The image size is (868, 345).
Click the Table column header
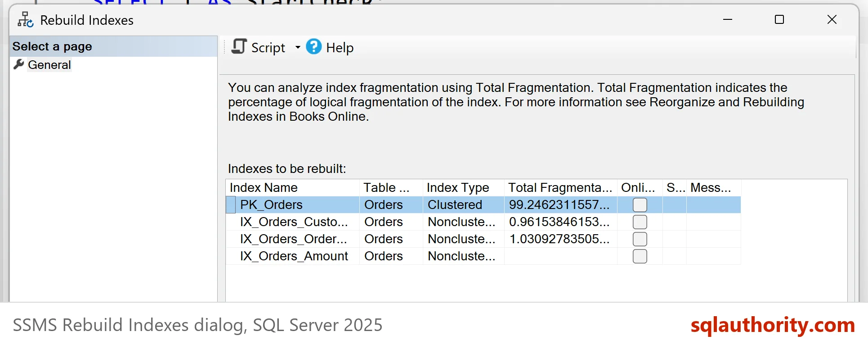click(x=391, y=187)
